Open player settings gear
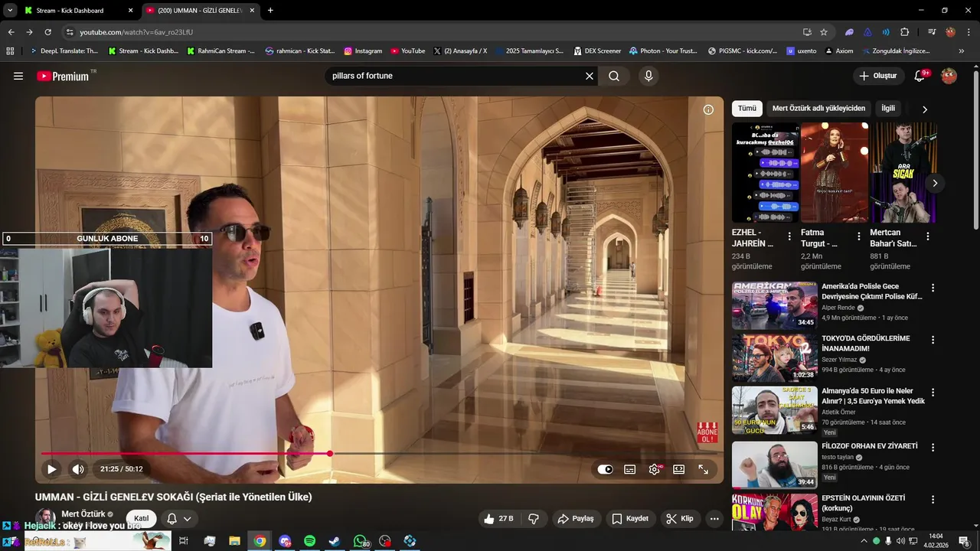The height and width of the screenshot is (551, 980). pos(655,469)
